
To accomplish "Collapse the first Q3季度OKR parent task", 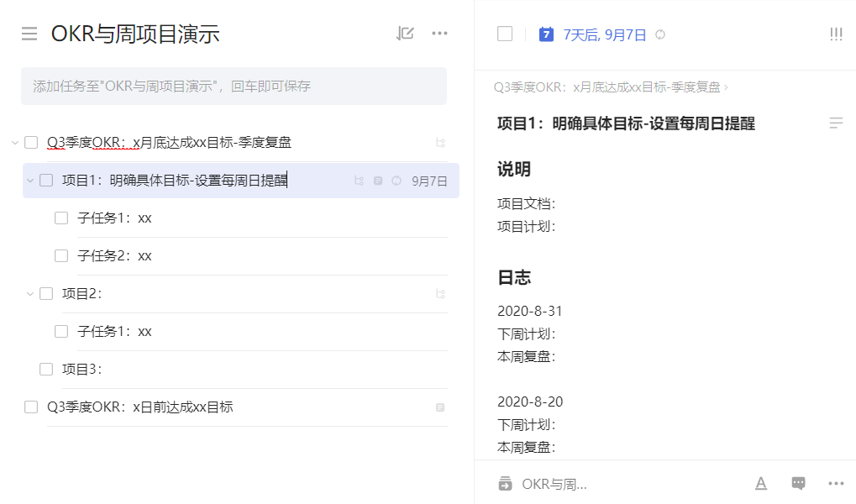I will click(14, 143).
